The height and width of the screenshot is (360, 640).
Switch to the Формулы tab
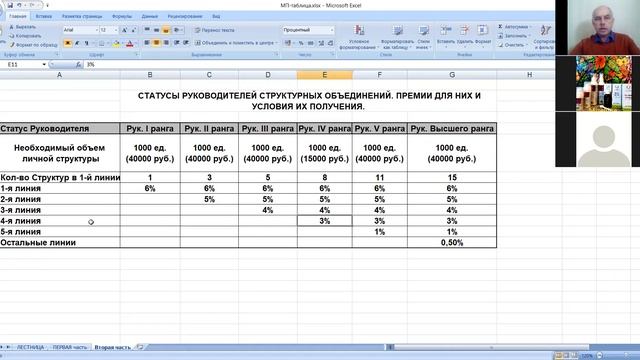tap(122, 16)
